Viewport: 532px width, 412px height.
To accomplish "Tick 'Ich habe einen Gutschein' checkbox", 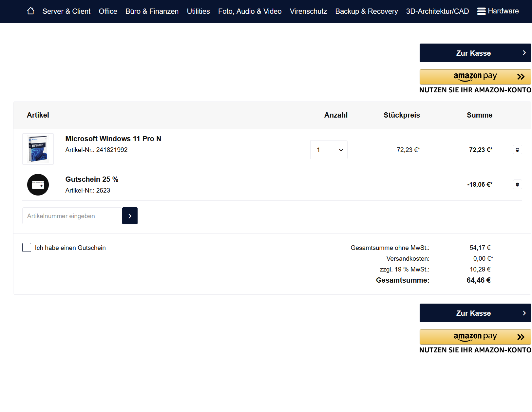I will click(27, 248).
